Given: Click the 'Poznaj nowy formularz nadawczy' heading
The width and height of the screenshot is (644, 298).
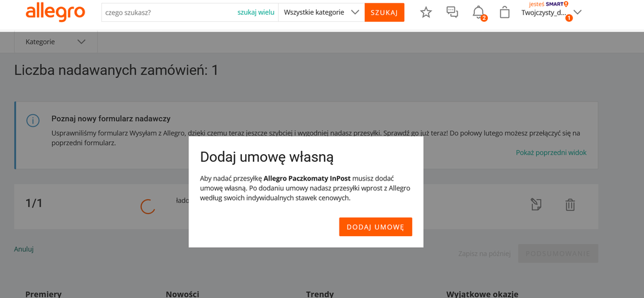Looking at the screenshot, I should coord(111,119).
